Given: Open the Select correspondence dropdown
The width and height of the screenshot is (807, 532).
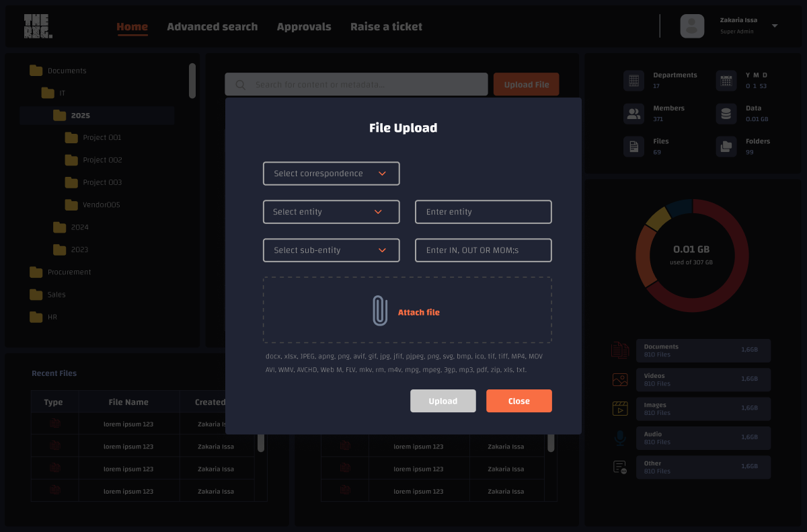Looking at the screenshot, I should pos(331,173).
